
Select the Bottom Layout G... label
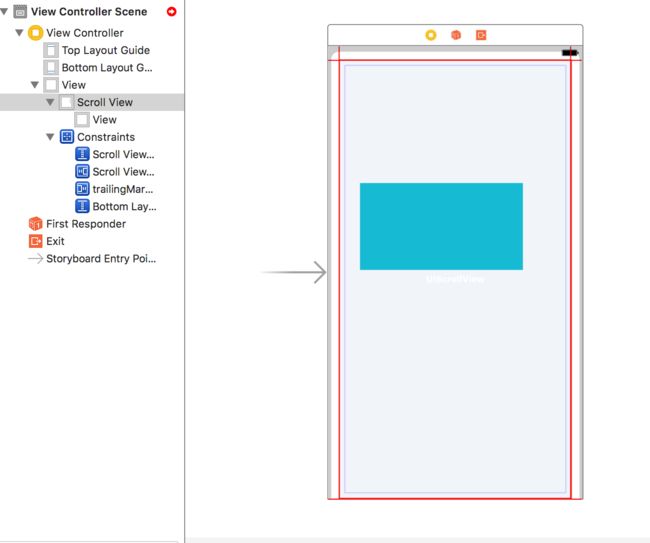point(107,68)
